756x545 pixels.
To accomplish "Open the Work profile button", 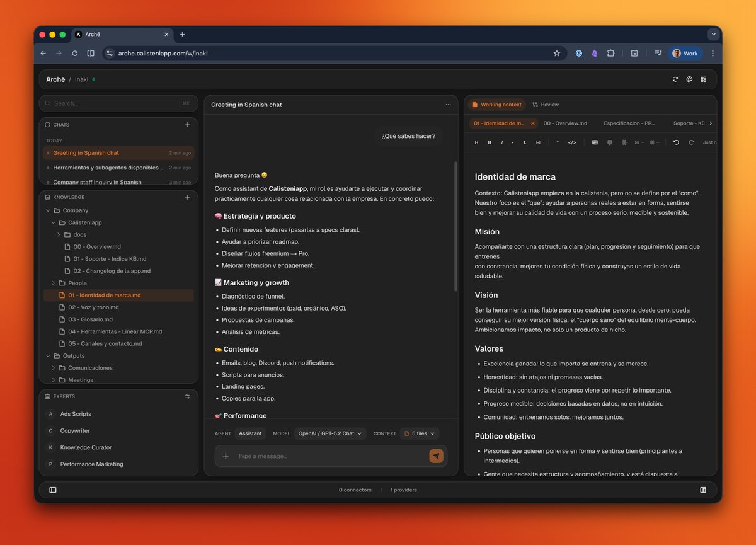I will 685,54.
